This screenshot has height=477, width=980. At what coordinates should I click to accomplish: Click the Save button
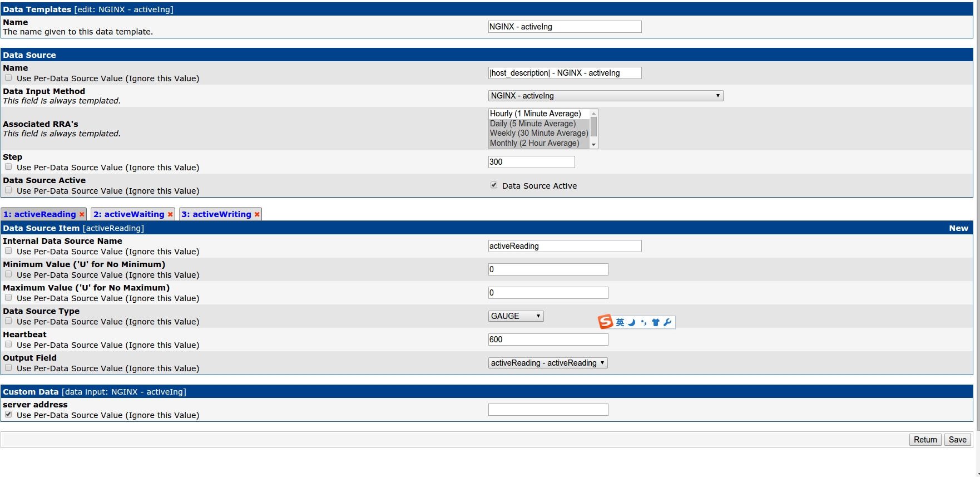pos(958,440)
